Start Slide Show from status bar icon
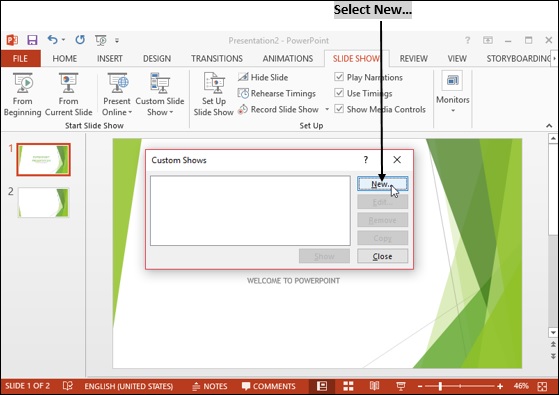Viewport: 559px width, 395px height. tap(401, 386)
